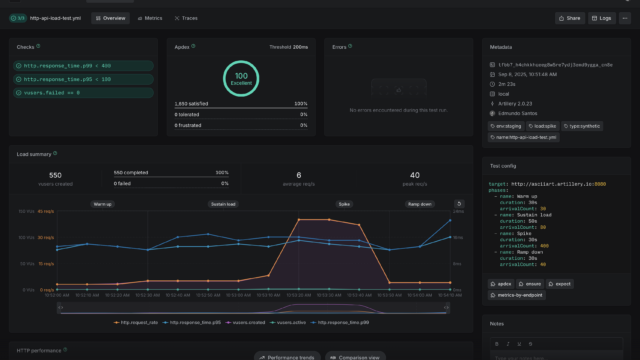Open the Logs view
Image resolution: width=640 pixels, height=360 pixels.
[602, 18]
